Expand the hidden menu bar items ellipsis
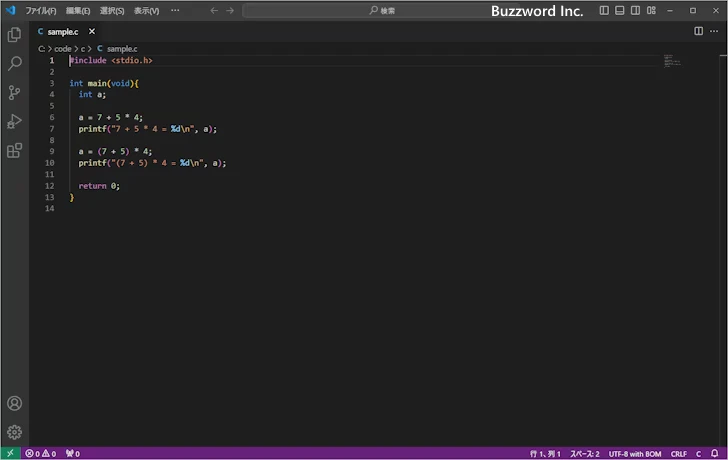728x460 pixels. pos(176,10)
